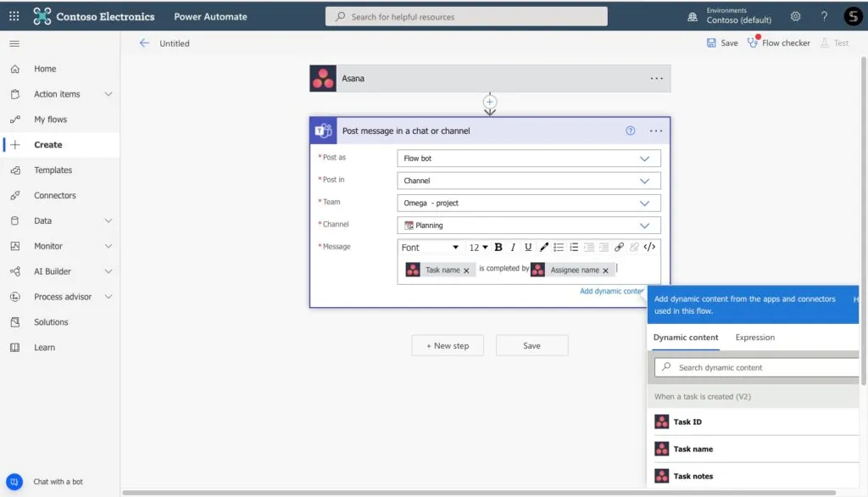The height and width of the screenshot is (497, 868).
Task: Click the Untitled flow name
Action: point(175,43)
